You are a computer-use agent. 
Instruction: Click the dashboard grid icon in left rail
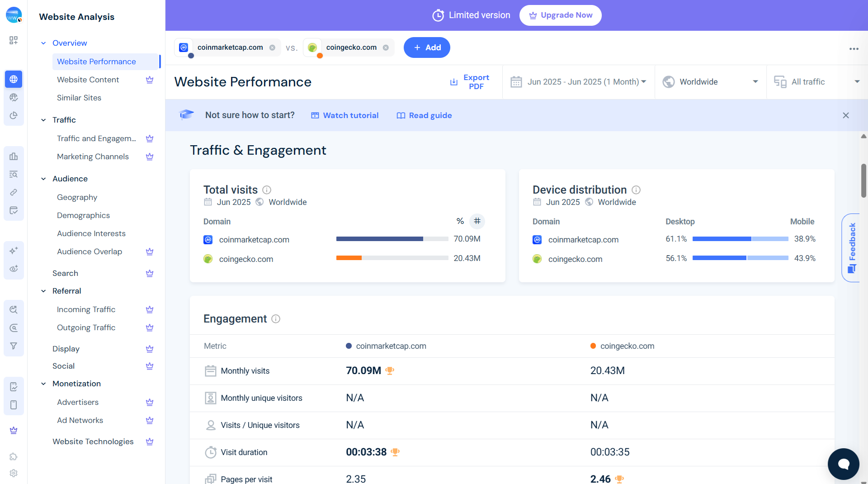pos(14,40)
